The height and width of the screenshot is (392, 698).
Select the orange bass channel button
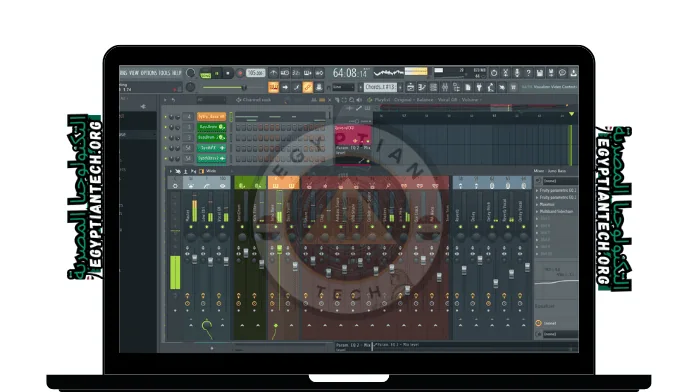pyautogui.click(x=211, y=117)
